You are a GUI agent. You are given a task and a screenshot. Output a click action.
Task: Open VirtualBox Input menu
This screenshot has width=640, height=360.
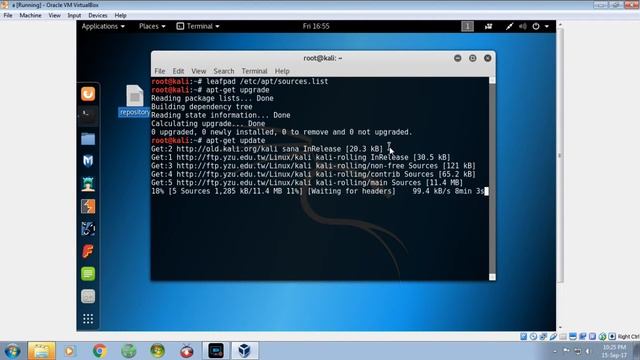pos(74,16)
